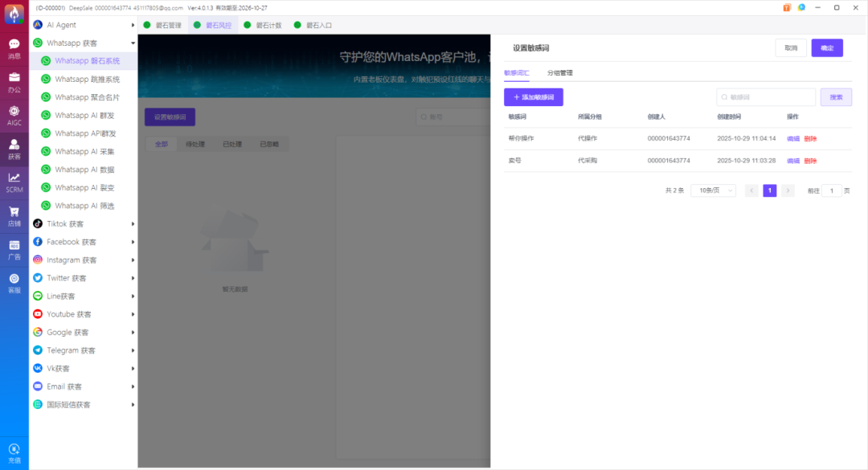Click the Instagram 获客 logo icon
Viewport: 868px width, 470px height.
(x=38, y=260)
